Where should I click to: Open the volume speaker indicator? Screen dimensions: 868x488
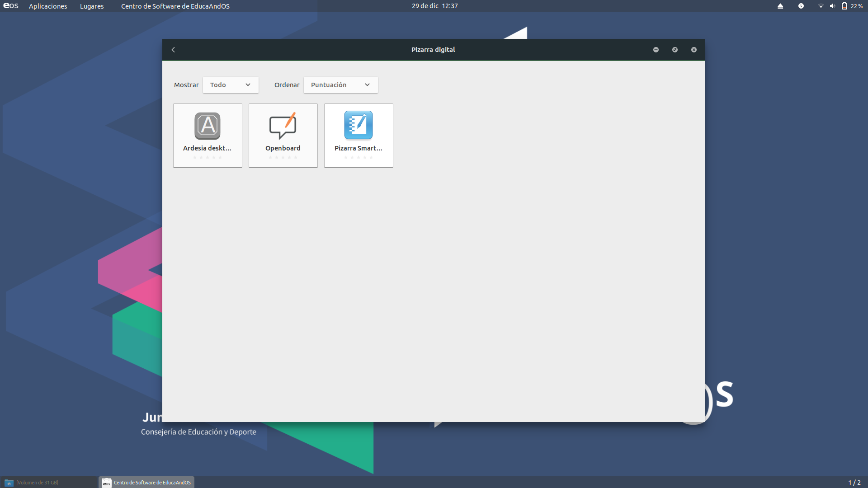point(832,6)
